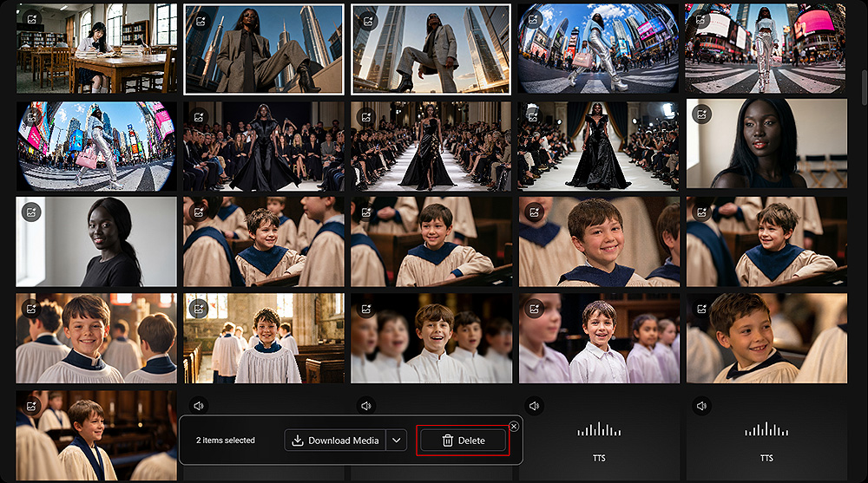Click the image icon on the woman's close-up portrait thumbnail

(701, 114)
